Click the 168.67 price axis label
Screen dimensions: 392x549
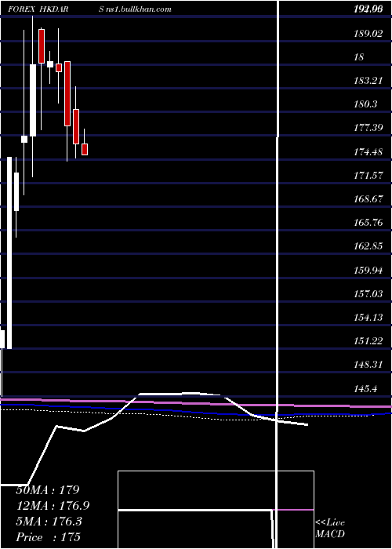[368, 199]
